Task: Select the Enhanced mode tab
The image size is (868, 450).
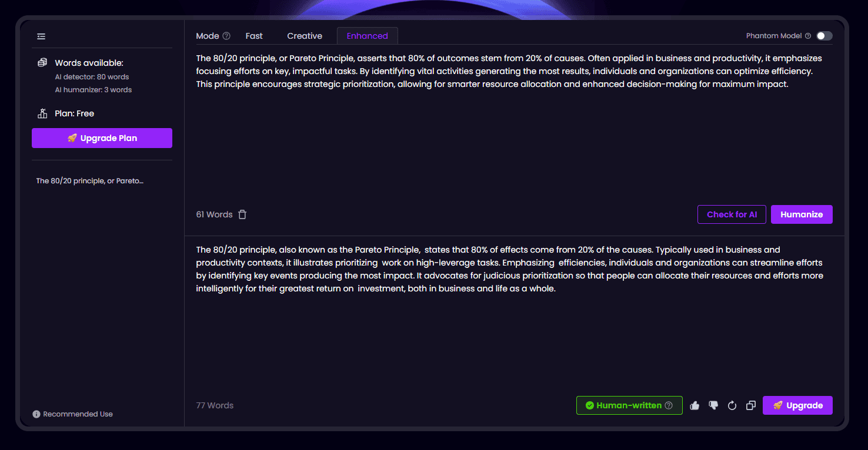Action: pyautogui.click(x=368, y=36)
